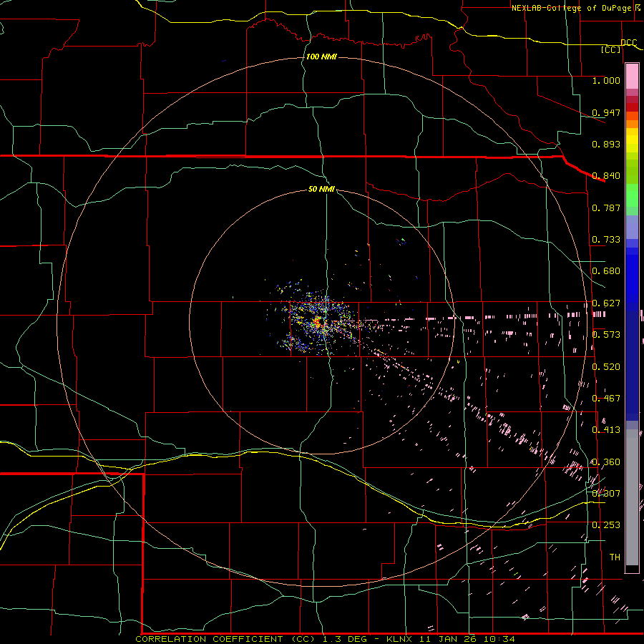Click the 100 NMI range ring label
The height and width of the screenshot is (644, 644).
(321, 57)
